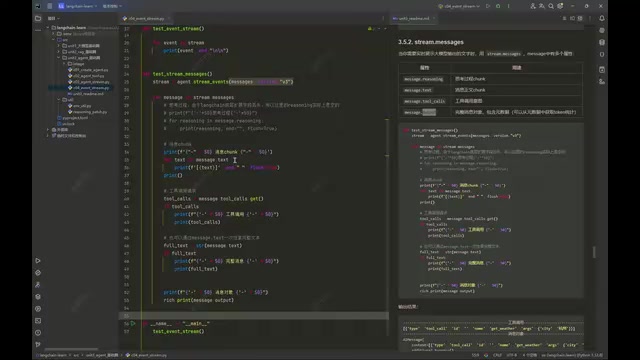The image size is (640, 360).
Task: Click the markdown preview vertical scrollbar thumb
Action: pyautogui.click(x=594, y=252)
